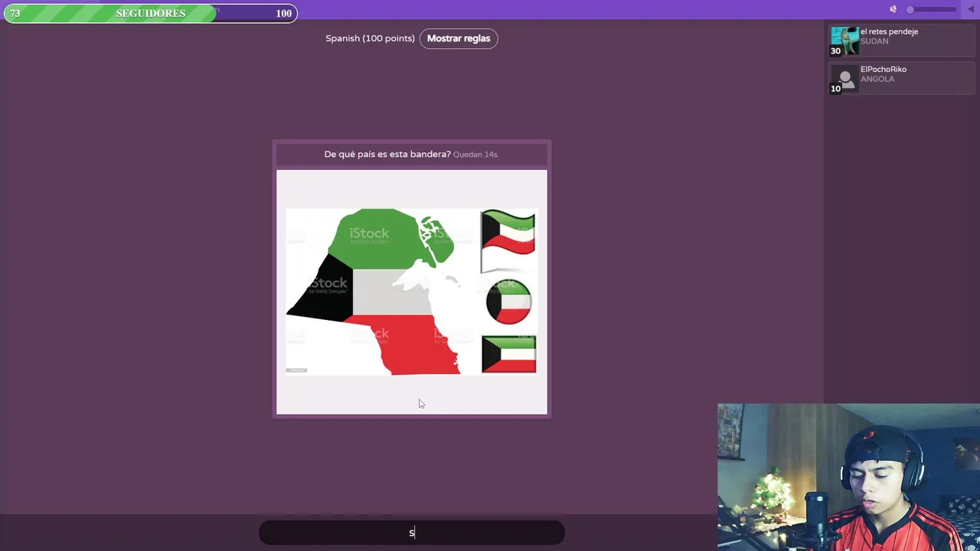Click the ANGOLA answer under second player
This screenshot has width=980, height=551.
pos(877,79)
